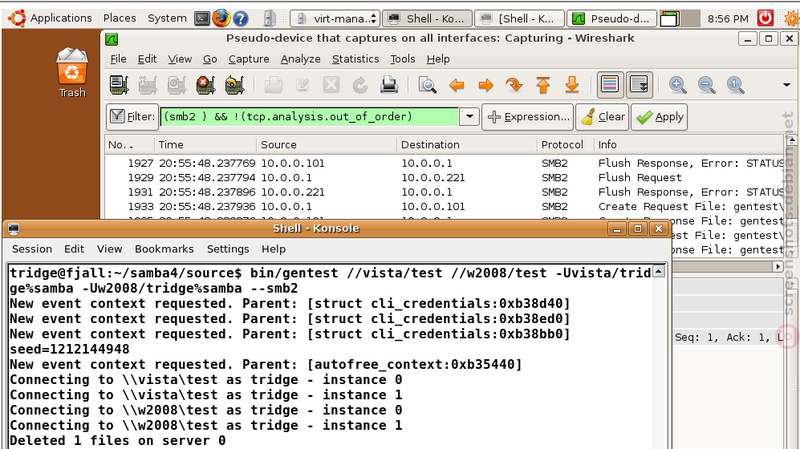Select packet 1927 in the list
800x449 pixels.
pyautogui.click(x=444, y=163)
